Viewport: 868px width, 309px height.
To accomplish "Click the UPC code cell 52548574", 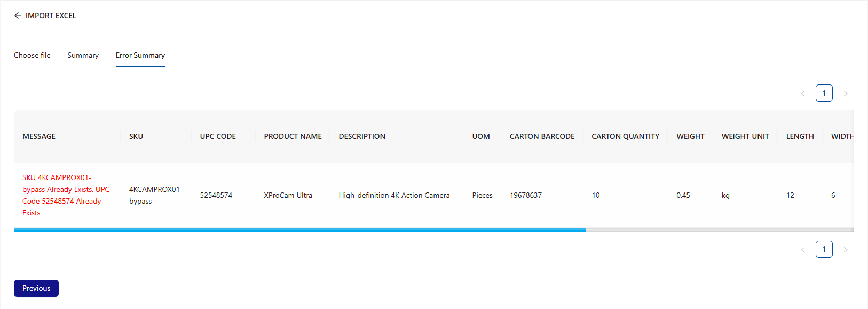I will (x=216, y=195).
